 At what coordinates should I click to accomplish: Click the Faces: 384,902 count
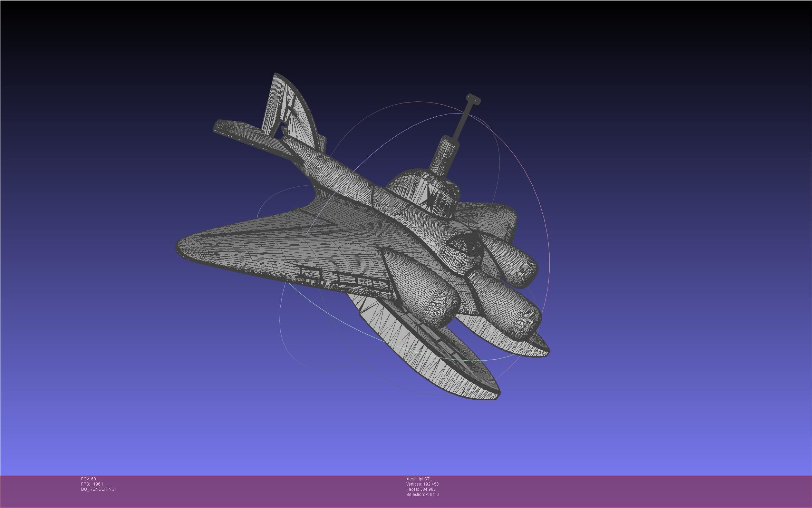(x=421, y=489)
